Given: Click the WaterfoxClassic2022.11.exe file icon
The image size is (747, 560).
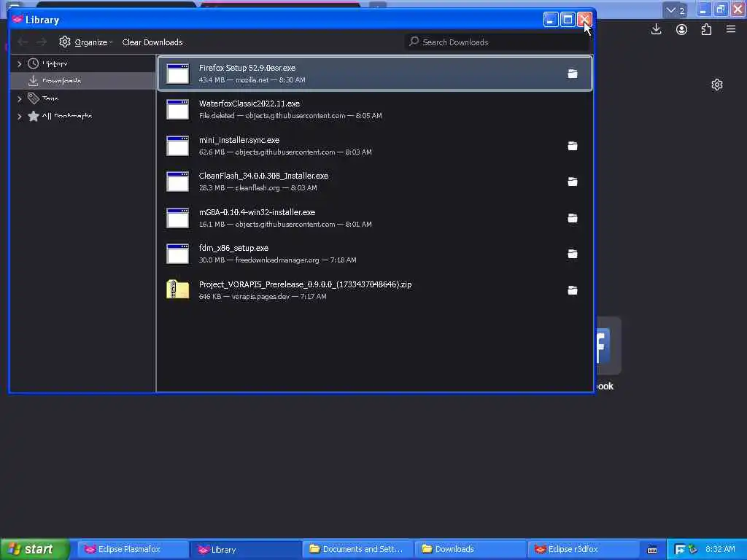Looking at the screenshot, I should point(178,109).
